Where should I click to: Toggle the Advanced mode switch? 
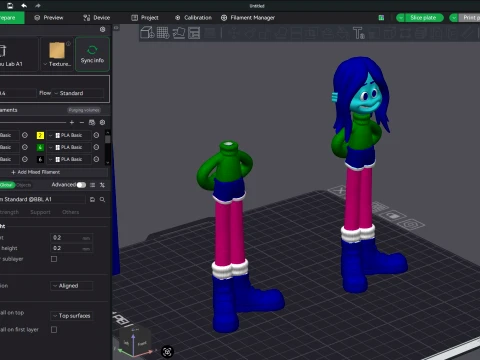coord(81,185)
